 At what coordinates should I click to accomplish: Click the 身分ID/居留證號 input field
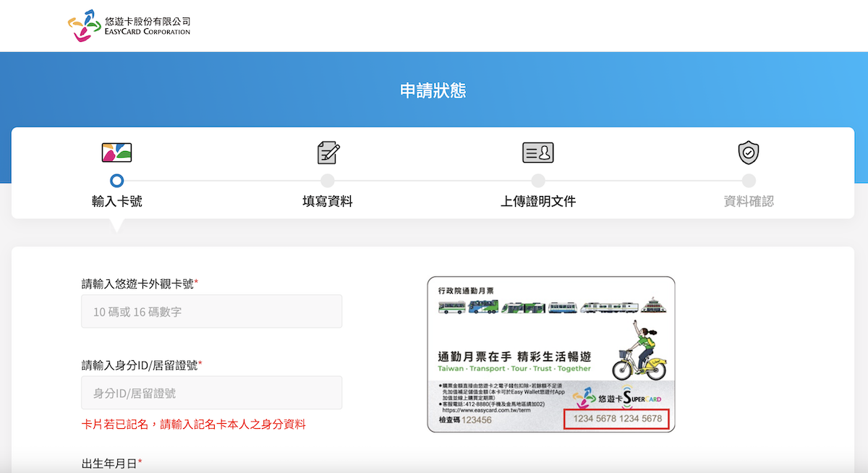pyautogui.click(x=211, y=393)
